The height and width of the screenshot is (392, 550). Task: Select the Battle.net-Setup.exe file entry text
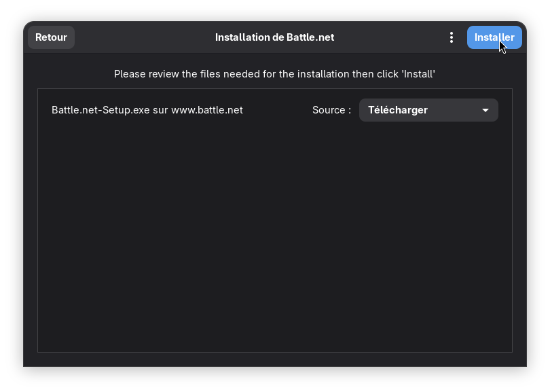click(x=147, y=110)
